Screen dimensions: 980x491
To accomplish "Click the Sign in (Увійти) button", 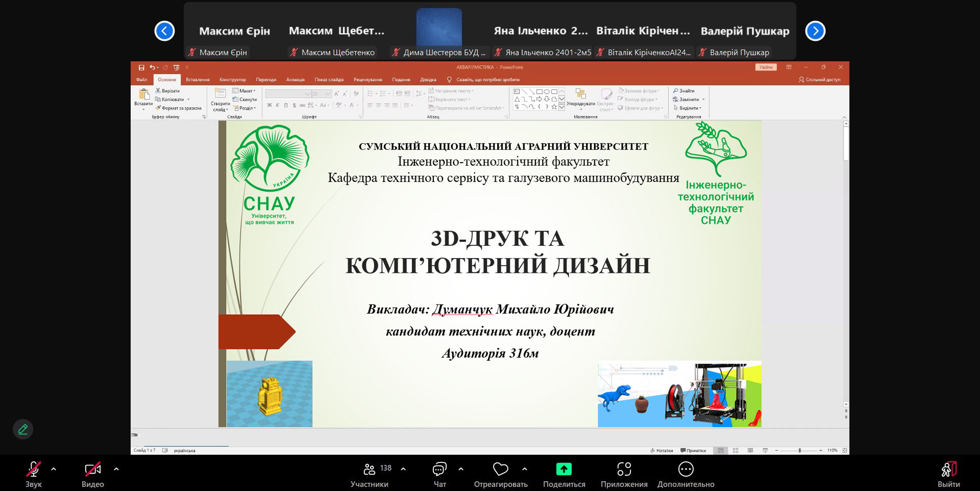I will pyautogui.click(x=766, y=67).
